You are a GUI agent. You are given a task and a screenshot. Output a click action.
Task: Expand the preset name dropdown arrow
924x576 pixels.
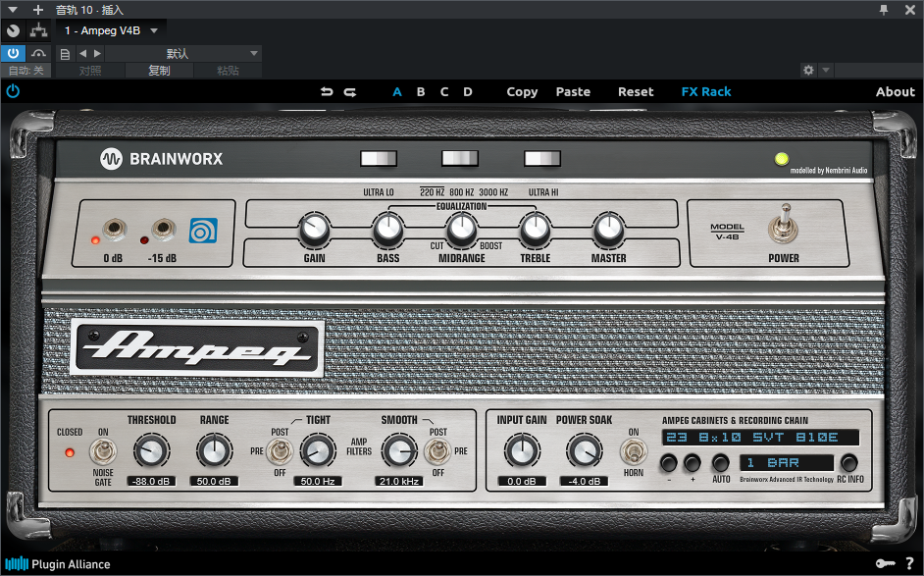[254, 54]
